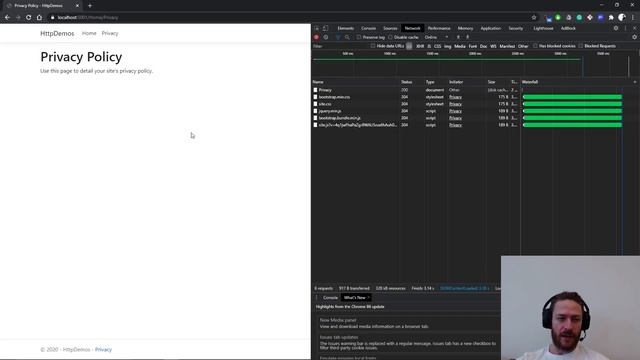Open the Chrome profile avatar
The image size is (640, 360).
click(622, 18)
